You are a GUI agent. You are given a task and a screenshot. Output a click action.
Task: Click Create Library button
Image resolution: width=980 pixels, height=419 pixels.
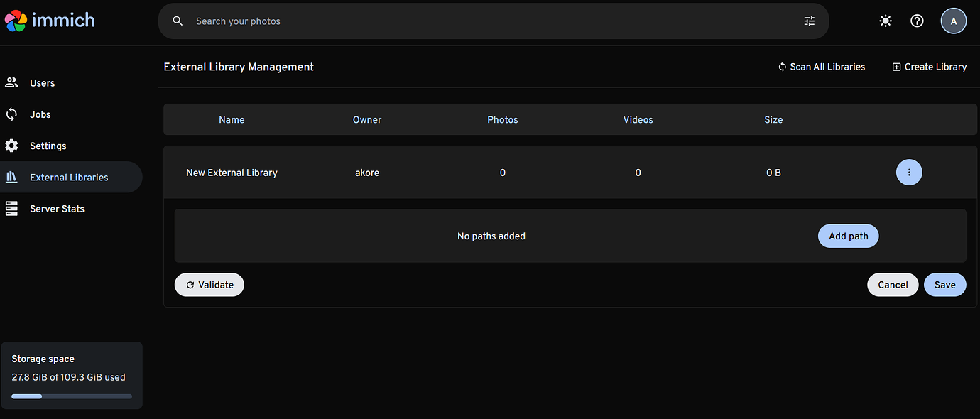pyautogui.click(x=929, y=67)
